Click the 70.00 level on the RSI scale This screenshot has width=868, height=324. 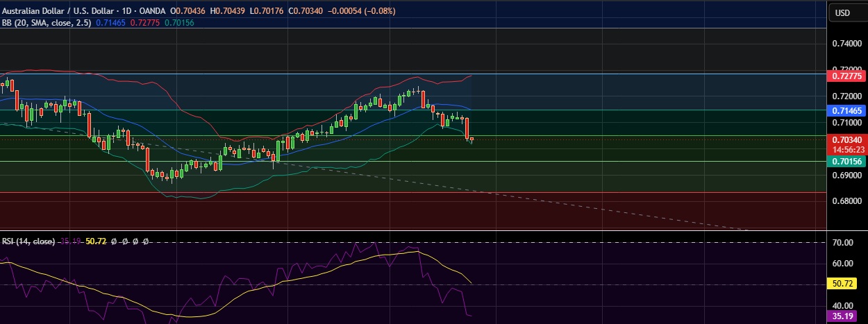pos(842,243)
